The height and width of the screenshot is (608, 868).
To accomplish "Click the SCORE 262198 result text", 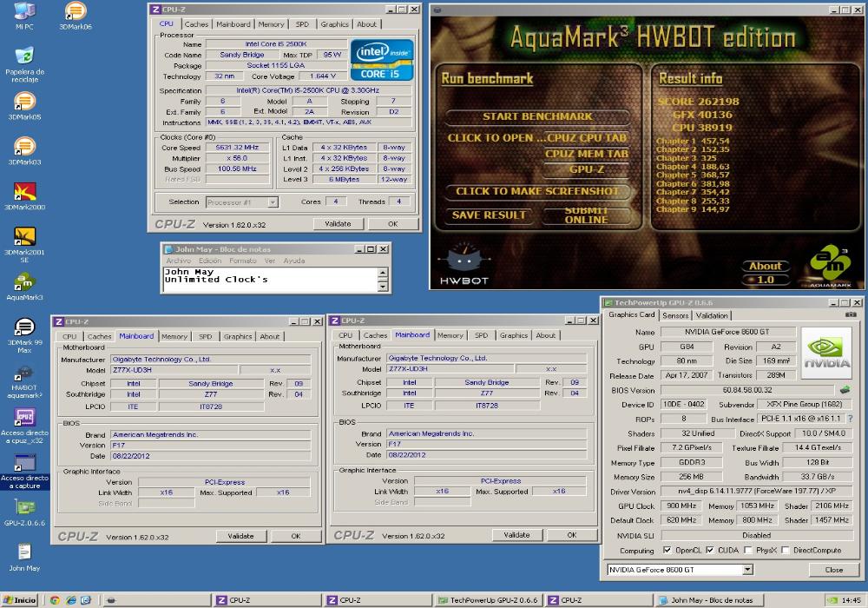I will click(x=699, y=102).
